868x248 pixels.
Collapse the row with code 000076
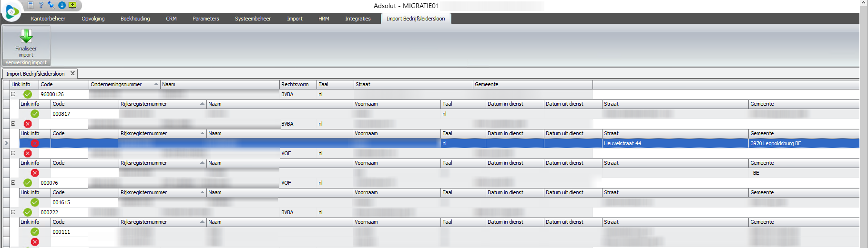[13, 183]
